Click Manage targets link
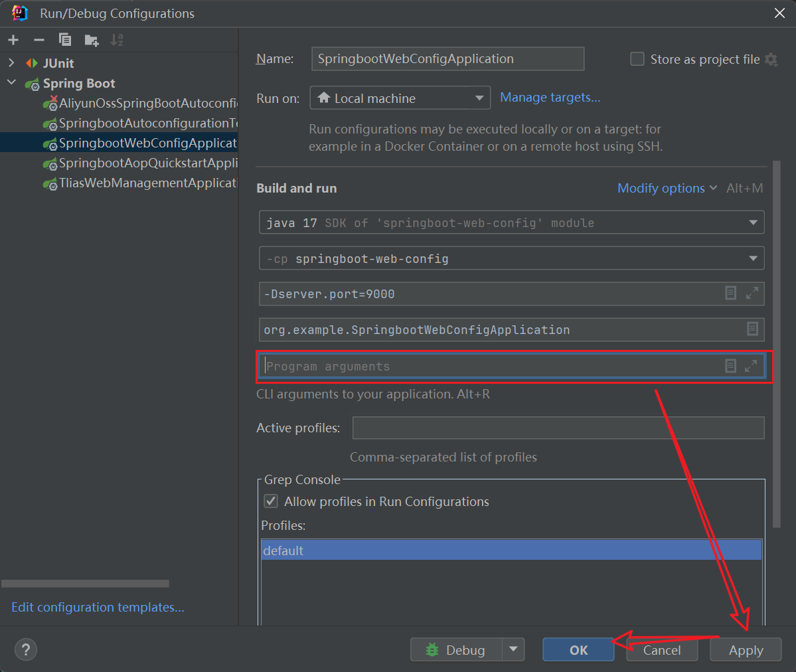Viewport: 796px width, 672px height. (550, 97)
